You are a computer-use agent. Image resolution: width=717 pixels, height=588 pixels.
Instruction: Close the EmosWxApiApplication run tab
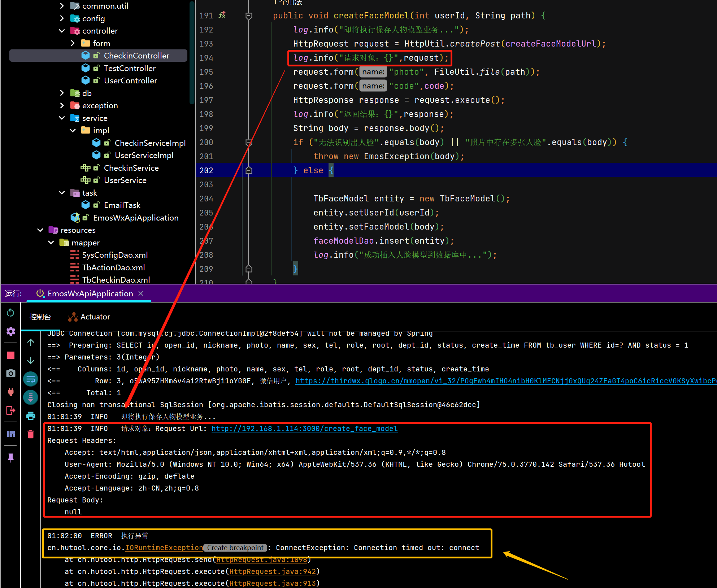pyautogui.click(x=141, y=293)
